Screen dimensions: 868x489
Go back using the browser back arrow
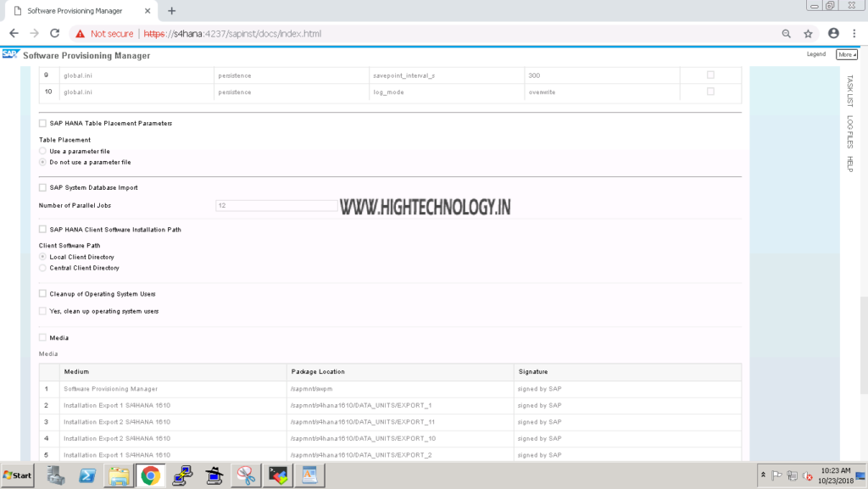tap(14, 34)
